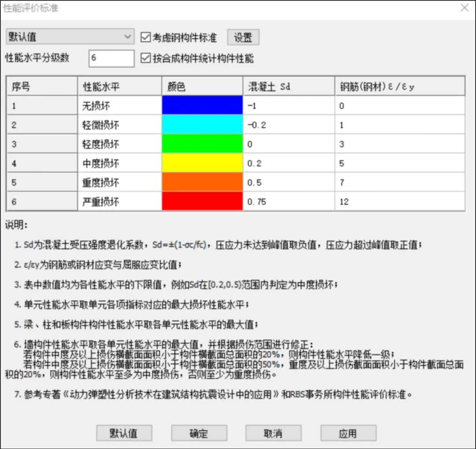Focus the 性能水平分级数 input field

112,58
